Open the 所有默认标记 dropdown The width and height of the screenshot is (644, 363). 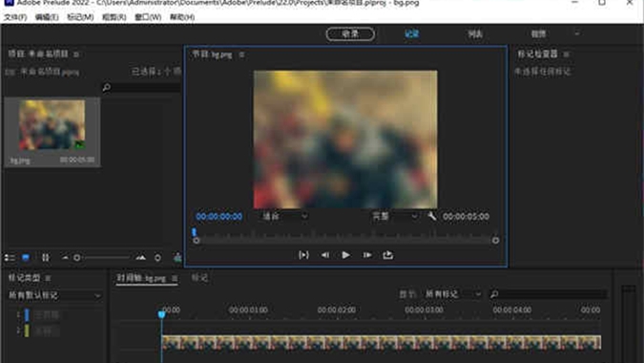(54, 295)
